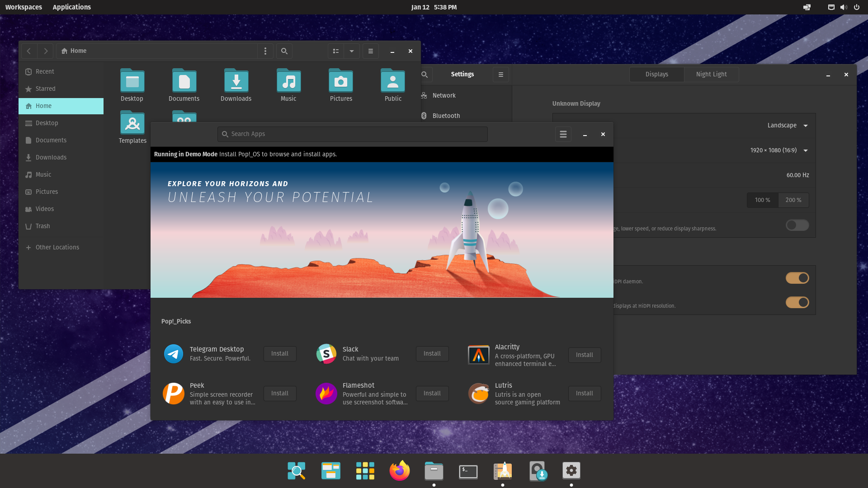The height and width of the screenshot is (488, 868).
Task: Click the search icon in Files toolbar
Action: 284,51
